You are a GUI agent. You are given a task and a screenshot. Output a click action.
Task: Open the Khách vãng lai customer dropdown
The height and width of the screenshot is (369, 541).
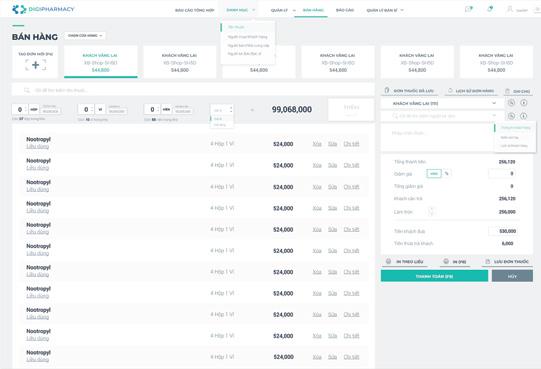click(x=443, y=103)
